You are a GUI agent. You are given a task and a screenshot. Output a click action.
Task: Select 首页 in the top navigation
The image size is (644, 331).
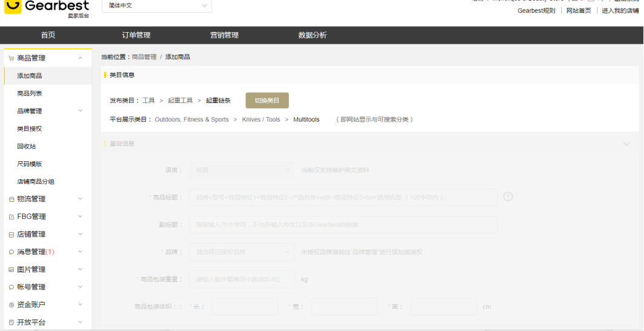(x=48, y=35)
